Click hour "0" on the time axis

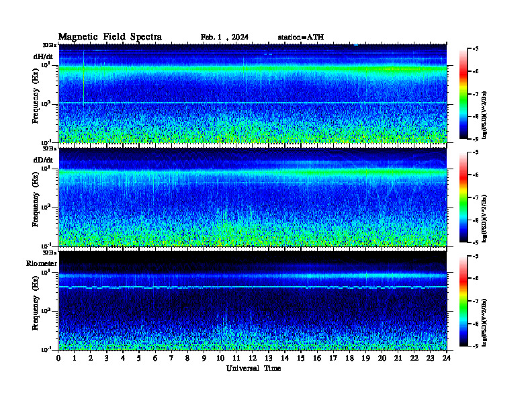[58, 358]
